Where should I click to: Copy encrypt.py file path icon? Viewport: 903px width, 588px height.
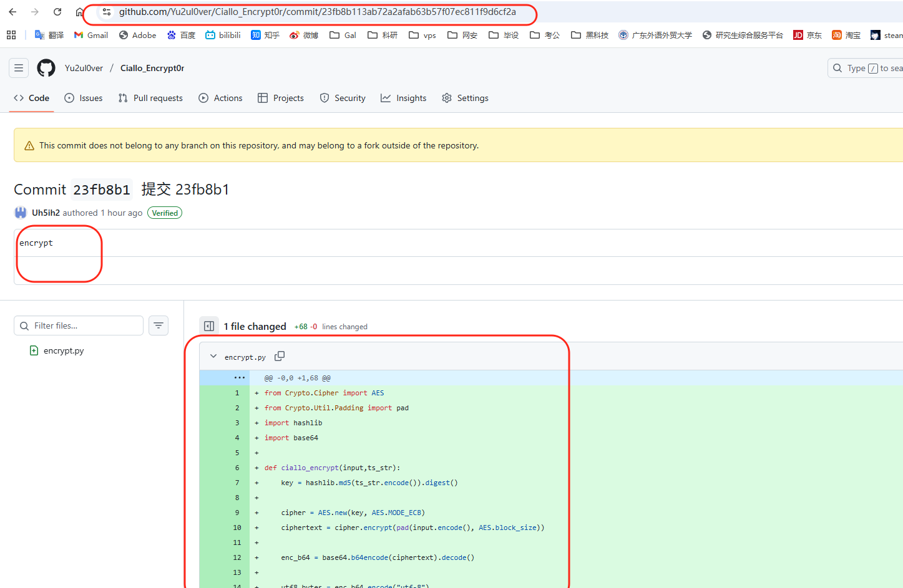280,356
